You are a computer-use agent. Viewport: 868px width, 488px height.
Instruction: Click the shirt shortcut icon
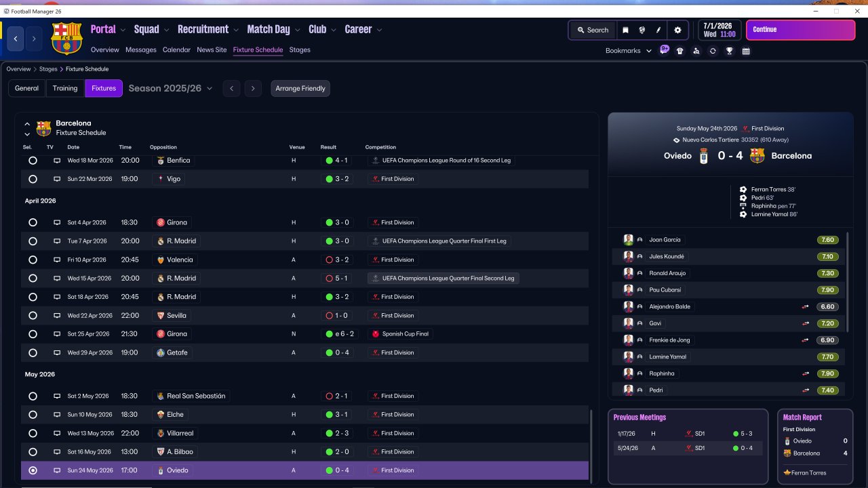[680, 51]
